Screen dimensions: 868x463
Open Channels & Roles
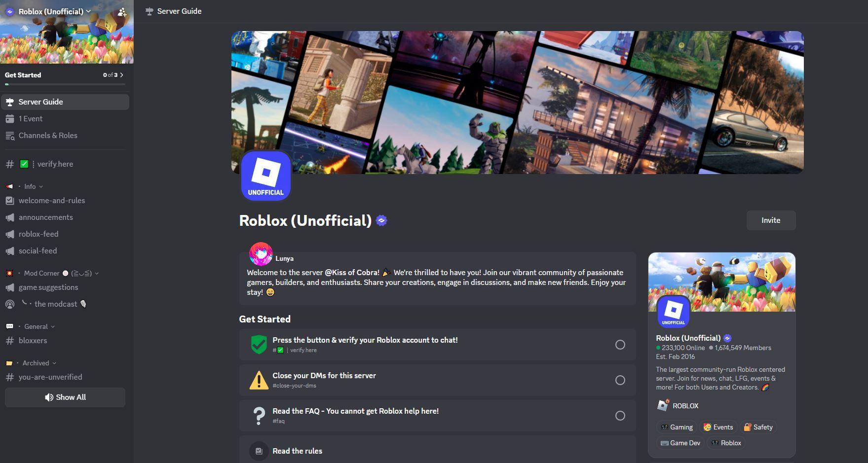coord(65,136)
